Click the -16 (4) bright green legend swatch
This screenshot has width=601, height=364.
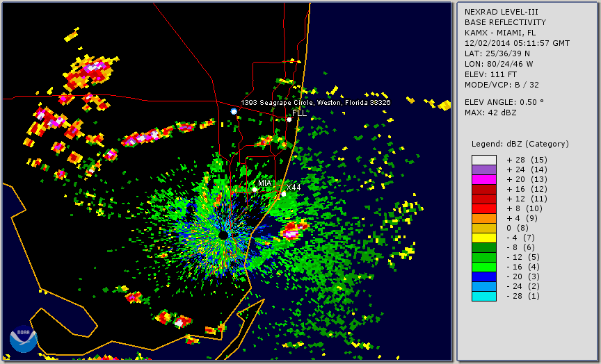484,267
